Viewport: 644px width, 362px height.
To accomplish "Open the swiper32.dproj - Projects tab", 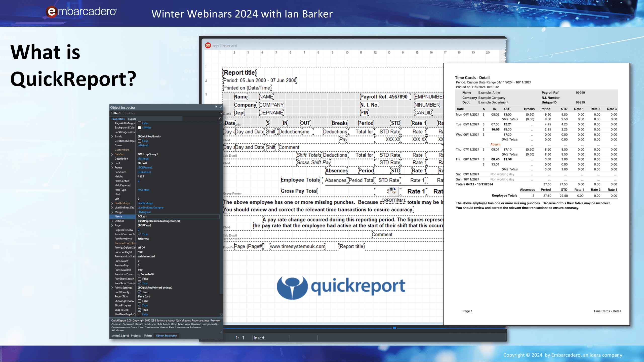I will click(x=126, y=336).
